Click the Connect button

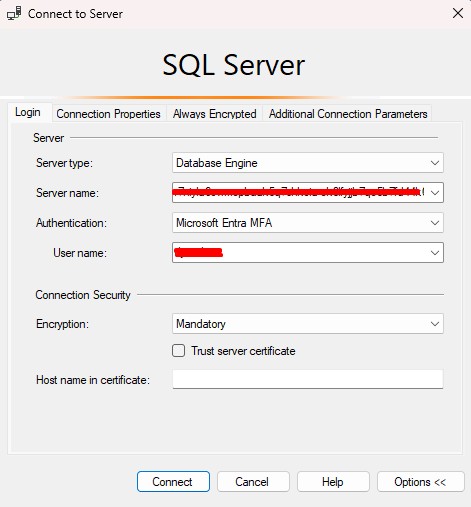pyautogui.click(x=173, y=481)
